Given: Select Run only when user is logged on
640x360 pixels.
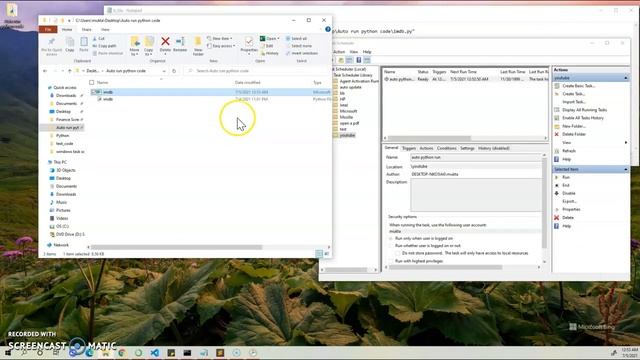Looking at the screenshot, I should coord(391,238).
